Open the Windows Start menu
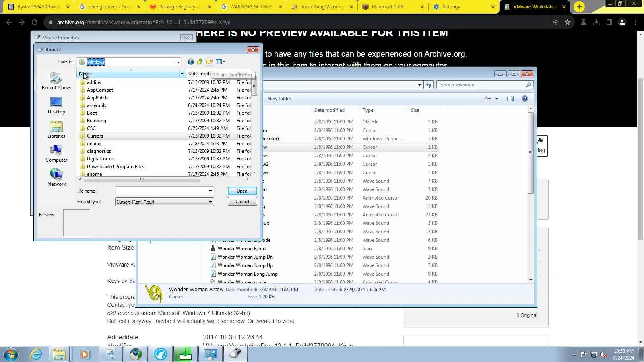 [x=11, y=354]
